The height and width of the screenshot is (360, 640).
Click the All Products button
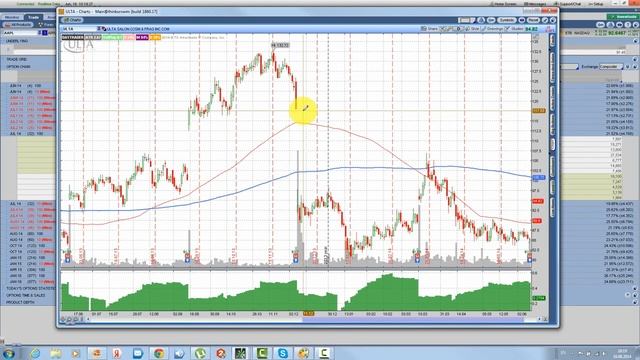18,25
